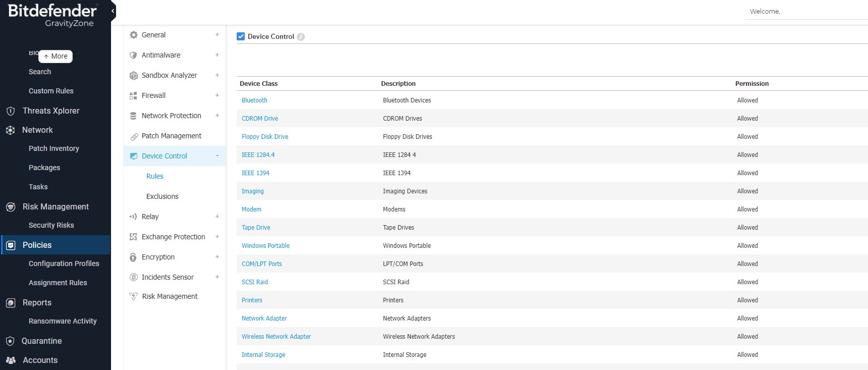
Task: Click the Sandbox Analyzer icon
Action: point(134,75)
